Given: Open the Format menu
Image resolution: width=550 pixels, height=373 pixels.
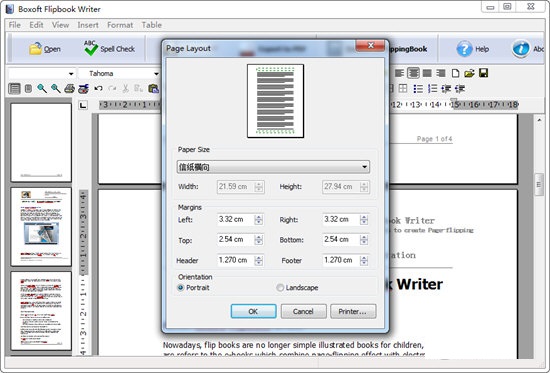Looking at the screenshot, I should (x=120, y=25).
